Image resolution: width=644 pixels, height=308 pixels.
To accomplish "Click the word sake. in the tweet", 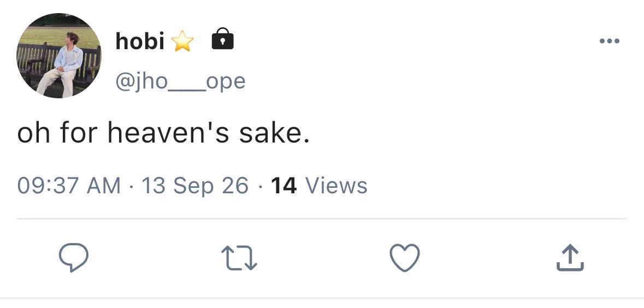I will (x=274, y=133).
